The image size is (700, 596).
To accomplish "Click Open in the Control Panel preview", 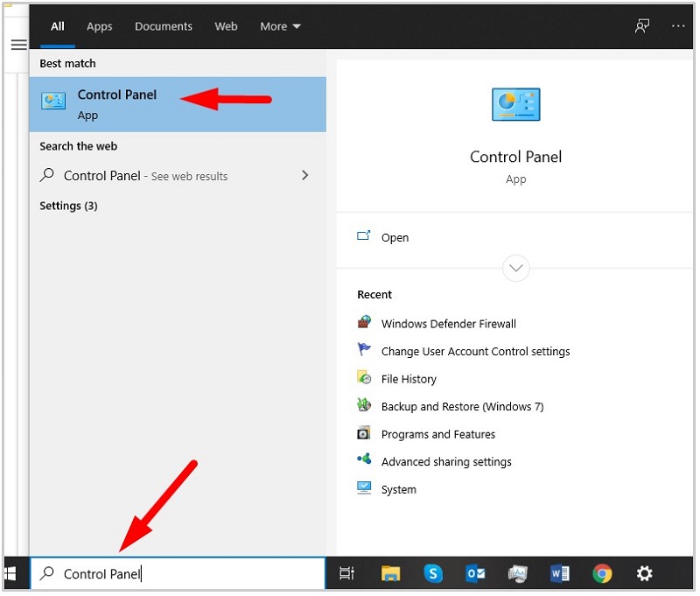I will point(395,237).
